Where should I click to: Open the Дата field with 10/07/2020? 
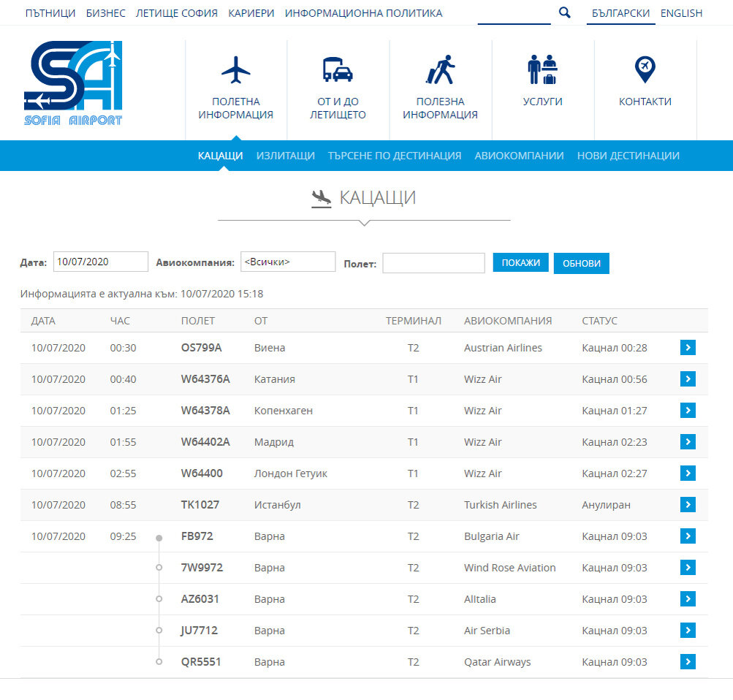click(101, 262)
